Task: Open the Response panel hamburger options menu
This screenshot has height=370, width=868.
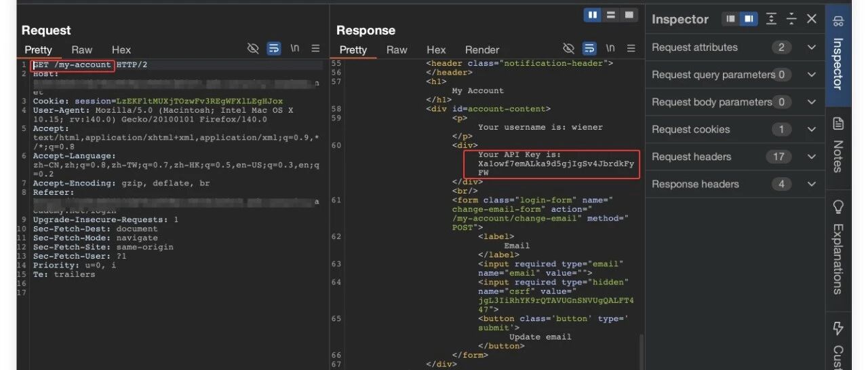Action: pyautogui.click(x=631, y=49)
